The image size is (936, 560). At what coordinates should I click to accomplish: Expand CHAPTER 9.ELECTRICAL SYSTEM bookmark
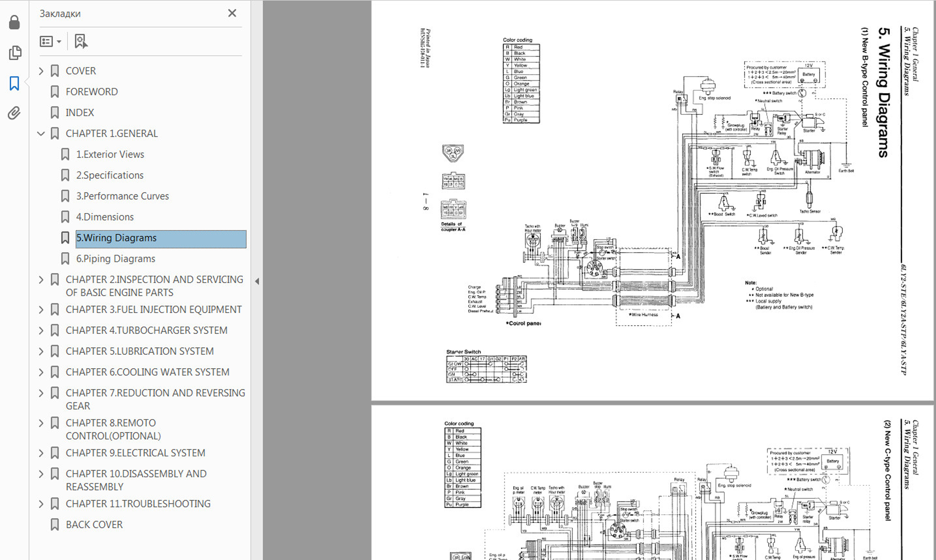[x=41, y=453]
